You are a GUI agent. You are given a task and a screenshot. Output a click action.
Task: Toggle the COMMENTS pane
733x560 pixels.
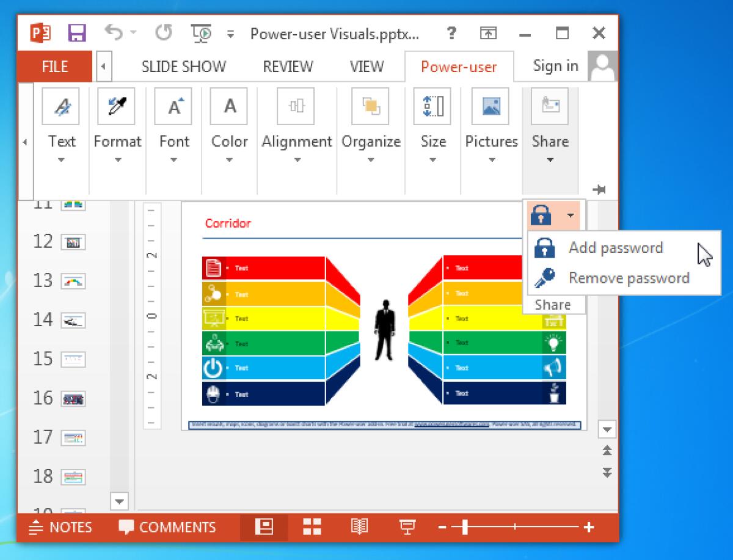click(x=167, y=527)
